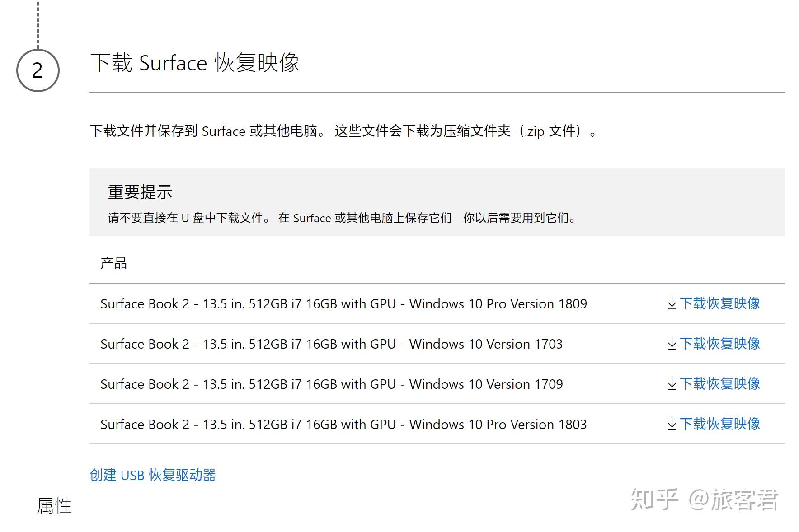Select the 产品 column header

coord(113,264)
